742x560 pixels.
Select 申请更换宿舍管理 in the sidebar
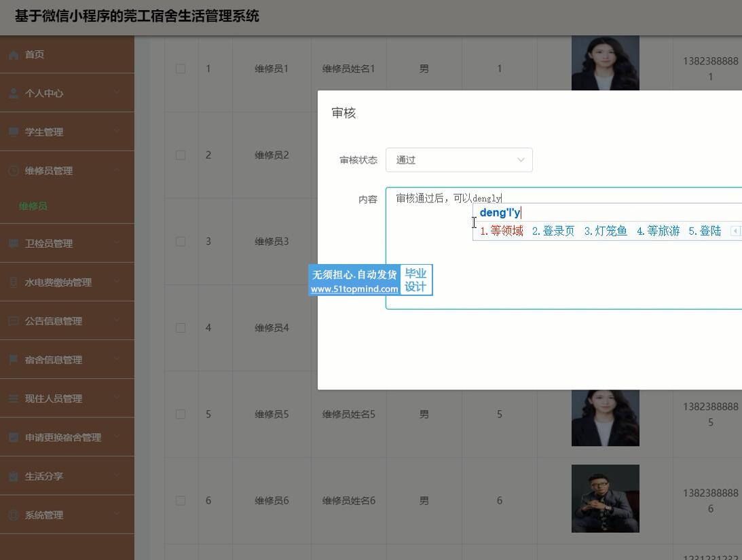[62, 437]
